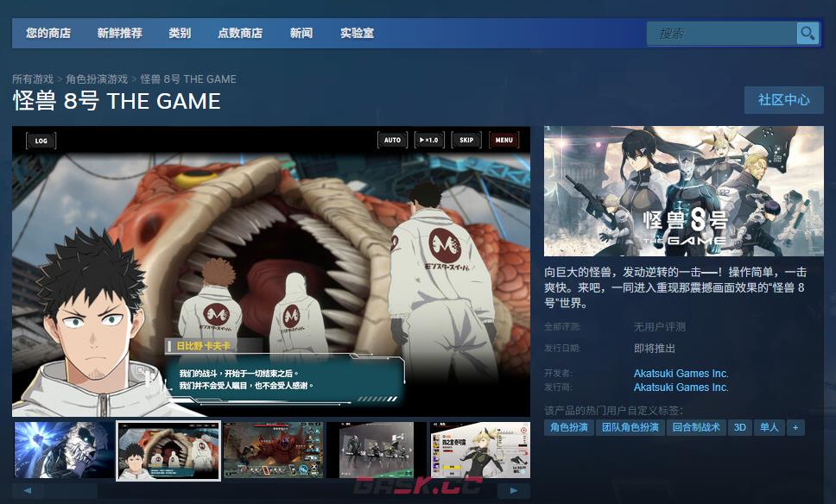Click the 发行日期 label
Screen dimensions: 836x504
pyautogui.click(x=562, y=348)
